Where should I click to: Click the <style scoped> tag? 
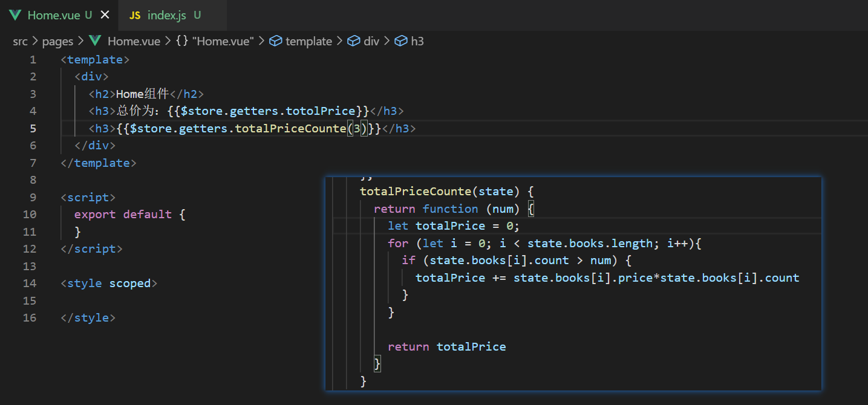(109, 283)
